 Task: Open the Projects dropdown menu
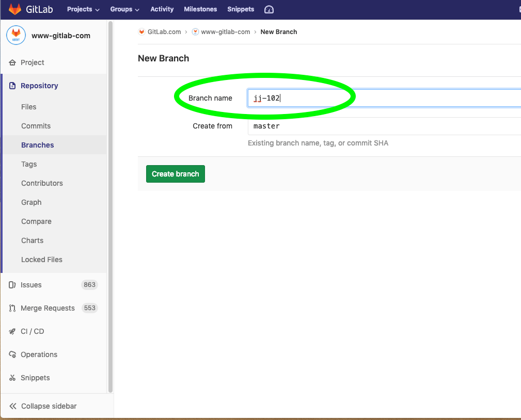tap(83, 9)
